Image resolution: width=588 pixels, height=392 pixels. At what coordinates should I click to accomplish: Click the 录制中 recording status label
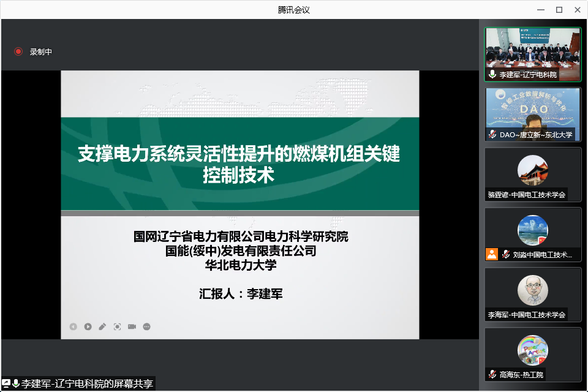click(41, 52)
